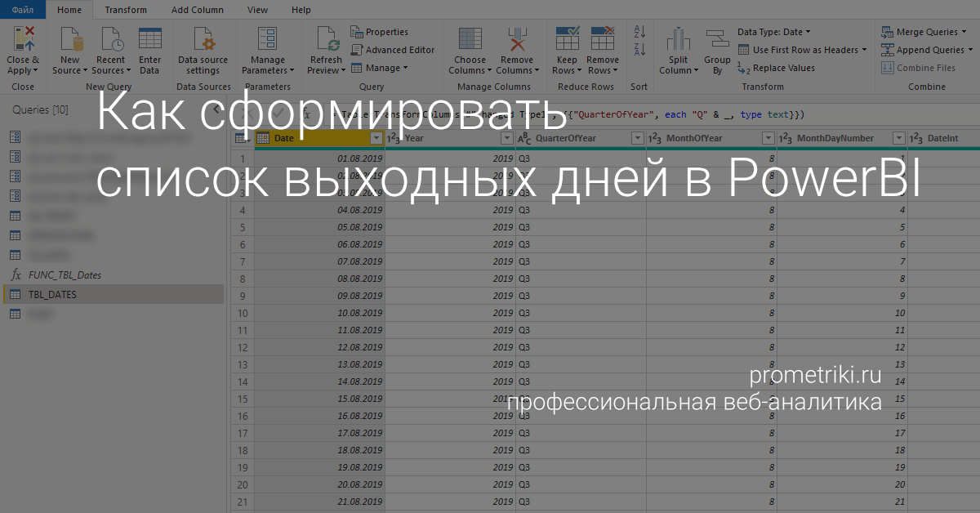Open the New Source icon

(x=70, y=38)
